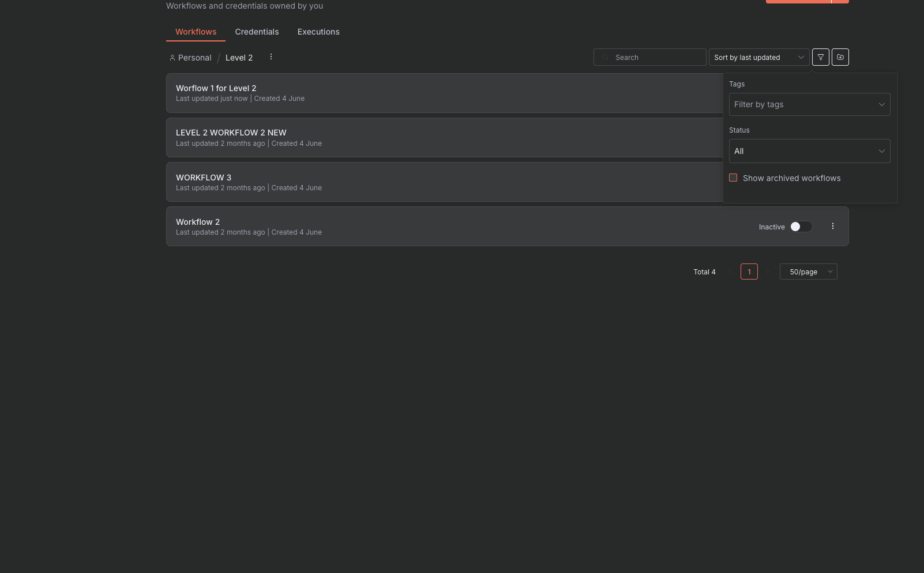Open Workflow 2 three-dot actions menu
Screen dimensions: 924x573
[832, 227]
